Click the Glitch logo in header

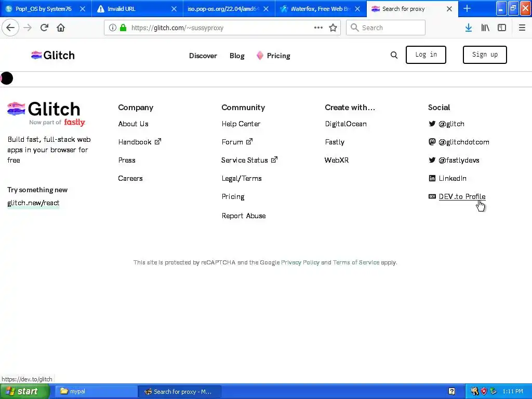(x=52, y=55)
